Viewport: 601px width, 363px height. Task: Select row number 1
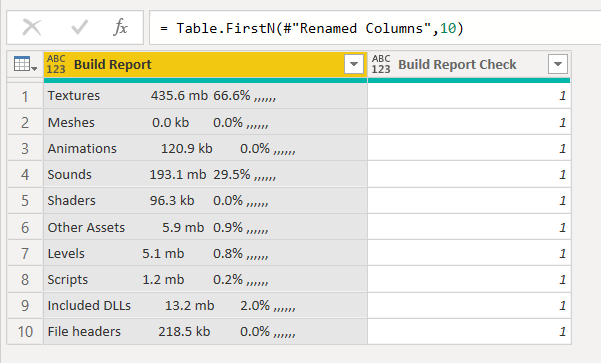(x=25, y=96)
